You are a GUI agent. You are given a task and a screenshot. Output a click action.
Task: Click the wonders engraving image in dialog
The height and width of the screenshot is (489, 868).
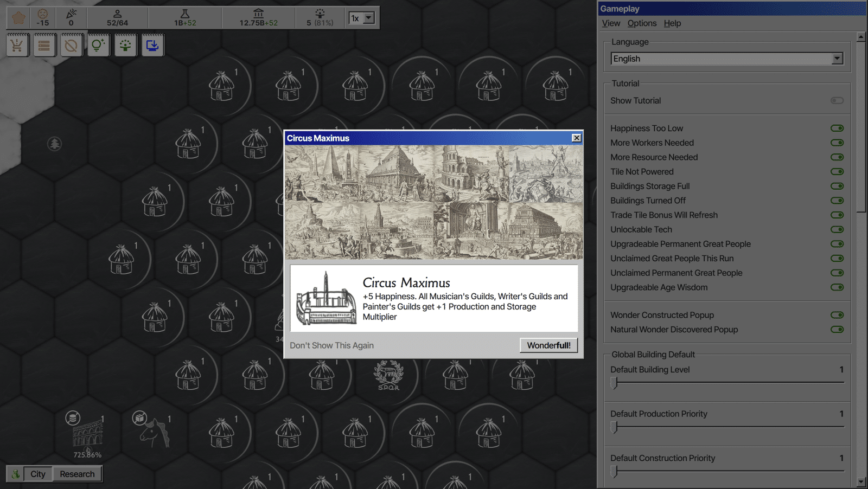coord(434,202)
